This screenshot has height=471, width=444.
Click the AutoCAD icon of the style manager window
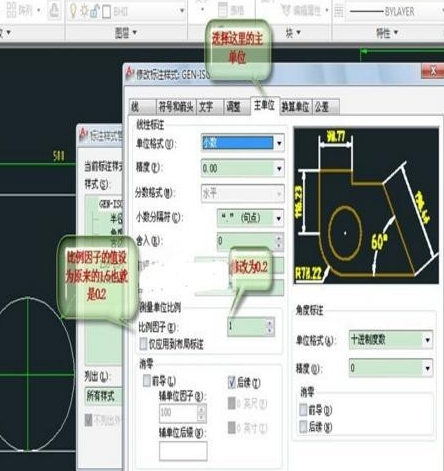point(83,134)
